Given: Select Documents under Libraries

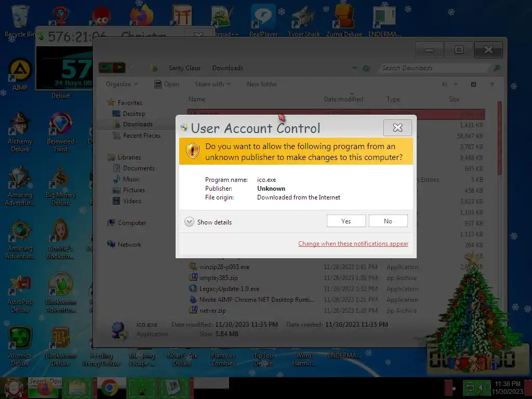Looking at the screenshot, I should [134, 168].
